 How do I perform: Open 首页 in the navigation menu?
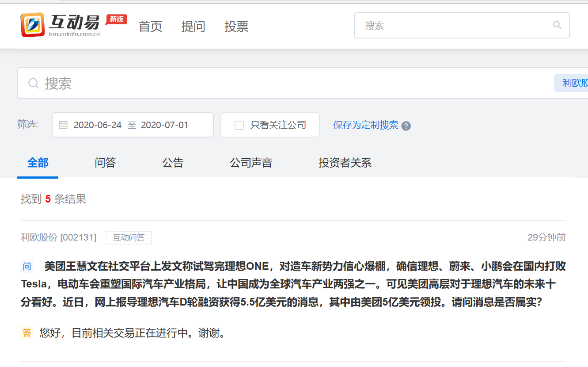coord(150,26)
